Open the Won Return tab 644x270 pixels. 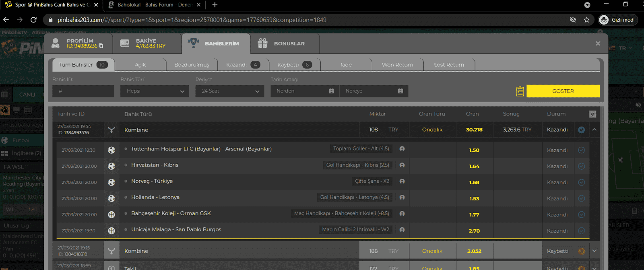click(398, 65)
